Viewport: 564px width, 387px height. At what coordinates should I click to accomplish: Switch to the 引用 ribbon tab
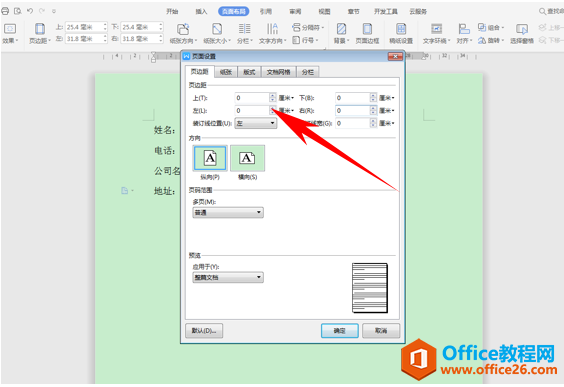tap(266, 12)
